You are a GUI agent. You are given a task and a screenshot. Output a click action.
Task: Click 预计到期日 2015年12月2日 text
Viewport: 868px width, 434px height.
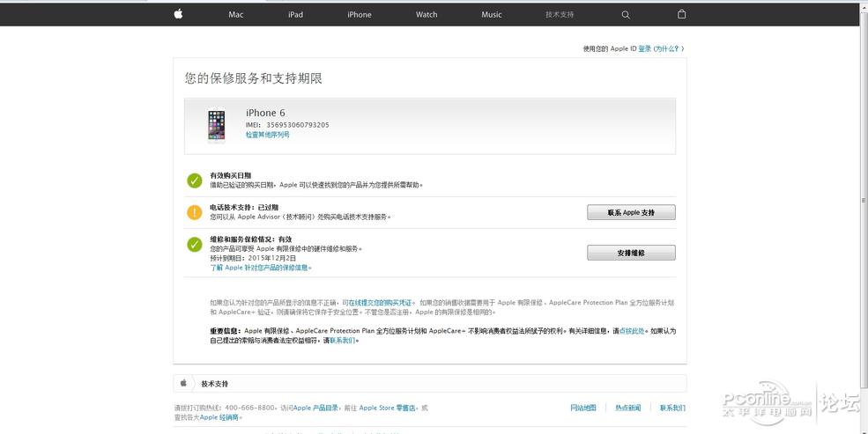click(253, 258)
